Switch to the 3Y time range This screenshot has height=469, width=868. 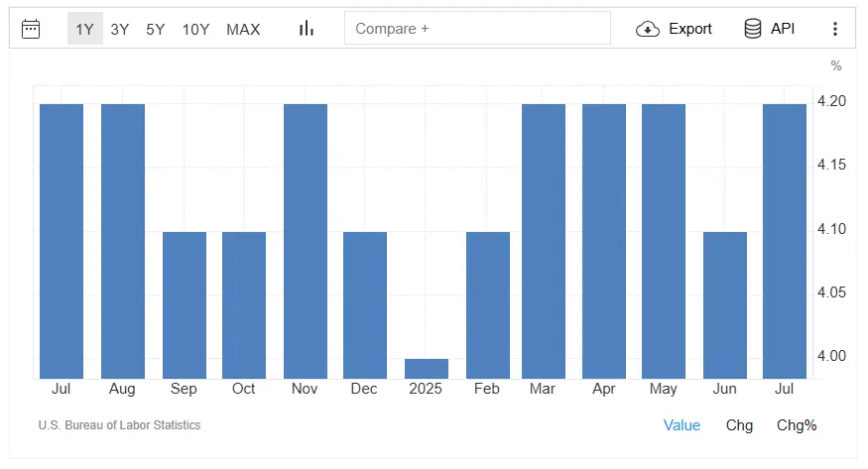120,29
